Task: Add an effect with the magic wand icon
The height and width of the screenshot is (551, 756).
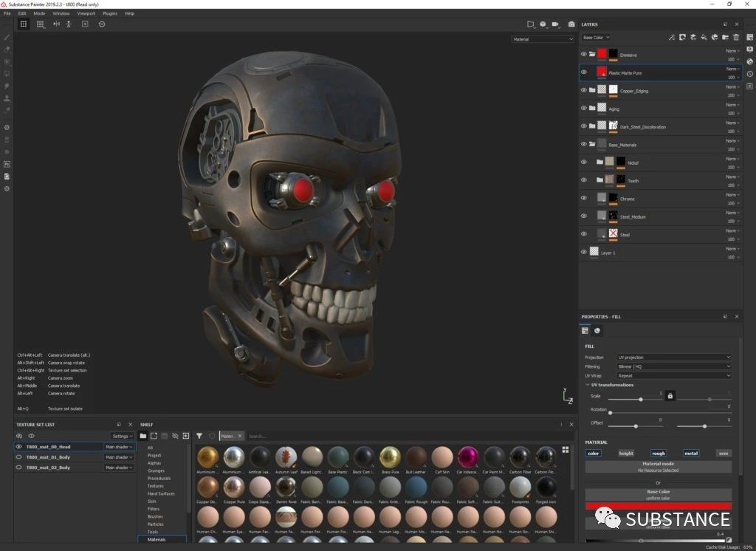Action: [672, 37]
